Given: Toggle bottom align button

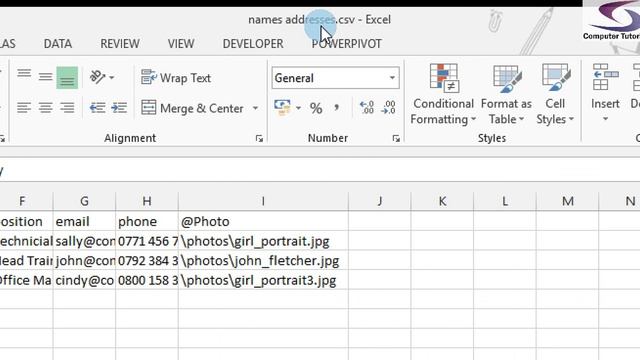Looking at the screenshot, I should [x=67, y=78].
